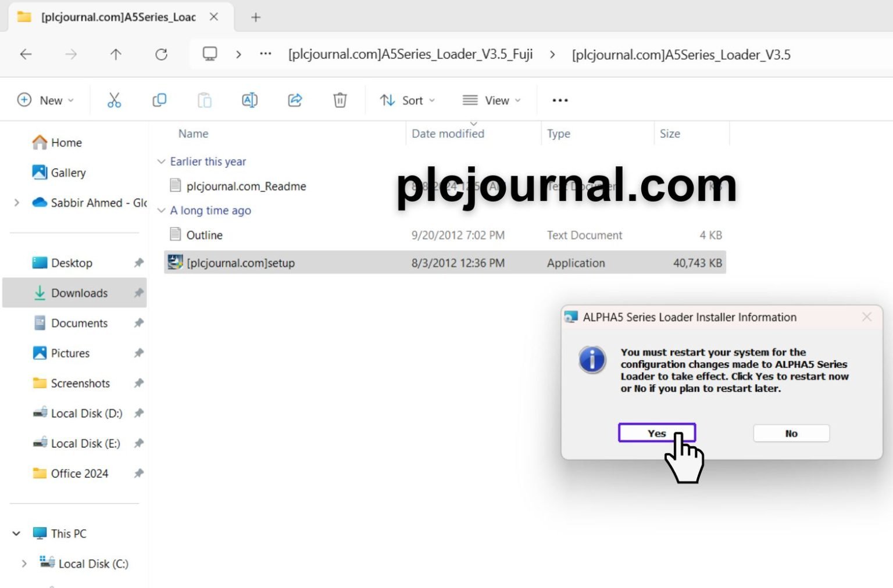The width and height of the screenshot is (893, 588).
Task: Click the Cut scissors icon in toolbar
Action: [x=114, y=101]
